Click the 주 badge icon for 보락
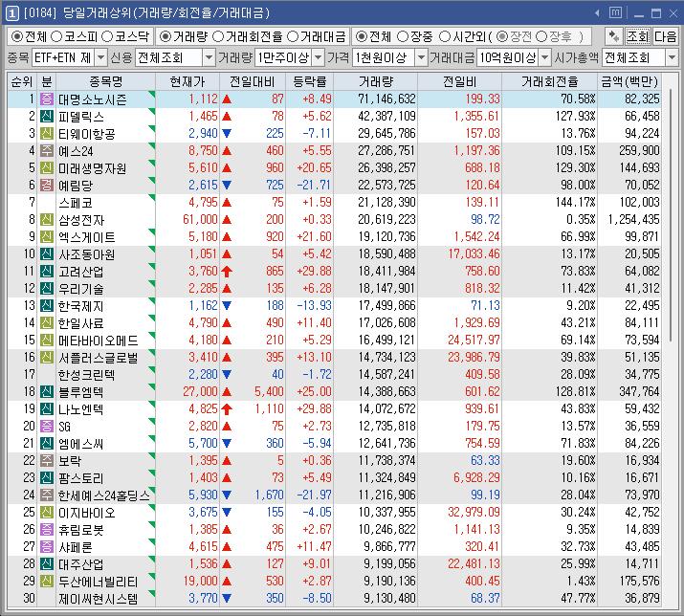 point(47,461)
